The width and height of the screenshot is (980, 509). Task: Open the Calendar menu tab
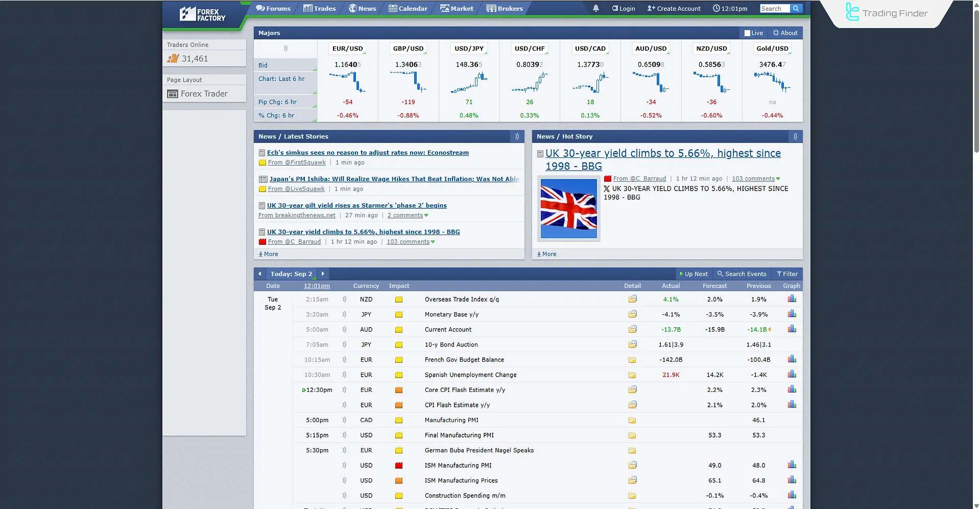click(408, 8)
